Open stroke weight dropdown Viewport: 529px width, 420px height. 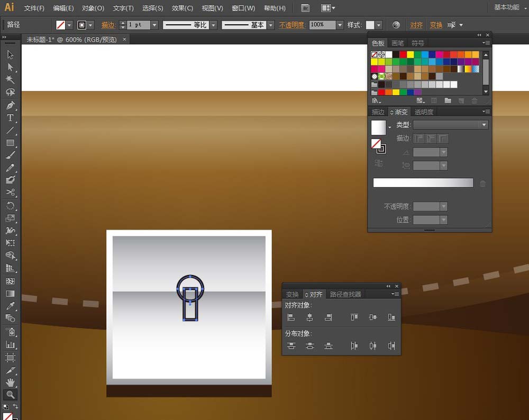point(154,25)
